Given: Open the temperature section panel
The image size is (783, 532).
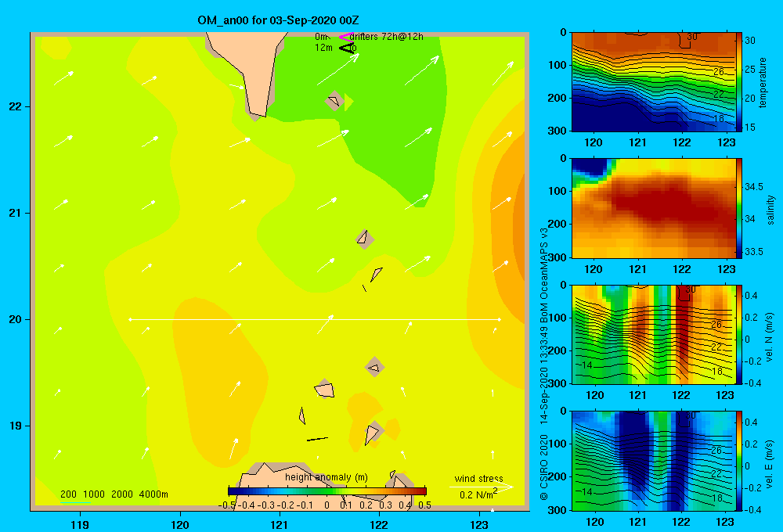Looking at the screenshot, I should (653, 82).
